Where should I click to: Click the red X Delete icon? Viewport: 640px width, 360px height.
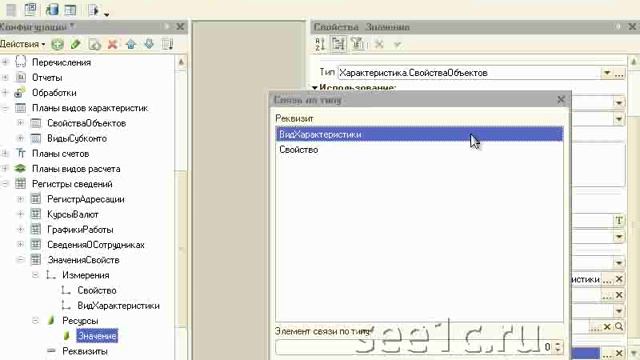113,44
